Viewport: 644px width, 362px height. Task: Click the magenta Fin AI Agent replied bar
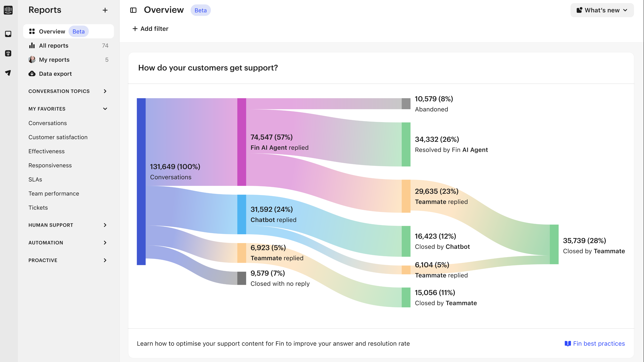pyautogui.click(x=241, y=142)
